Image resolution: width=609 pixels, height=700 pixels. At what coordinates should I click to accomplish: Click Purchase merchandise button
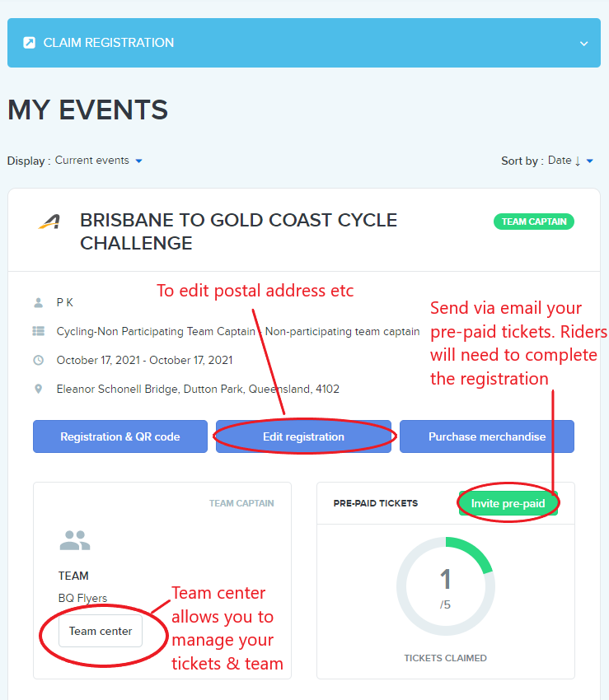[487, 436]
